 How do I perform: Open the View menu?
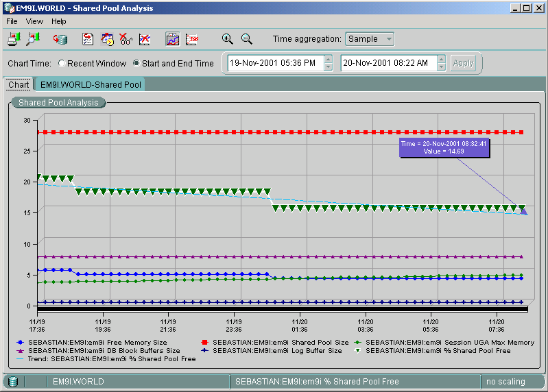click(34, 21)
